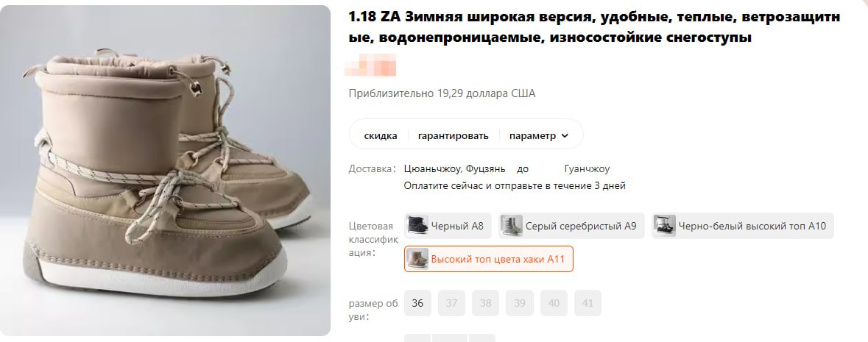Choose shoe size 36
The image size is (868, 342).
[417, 303]
